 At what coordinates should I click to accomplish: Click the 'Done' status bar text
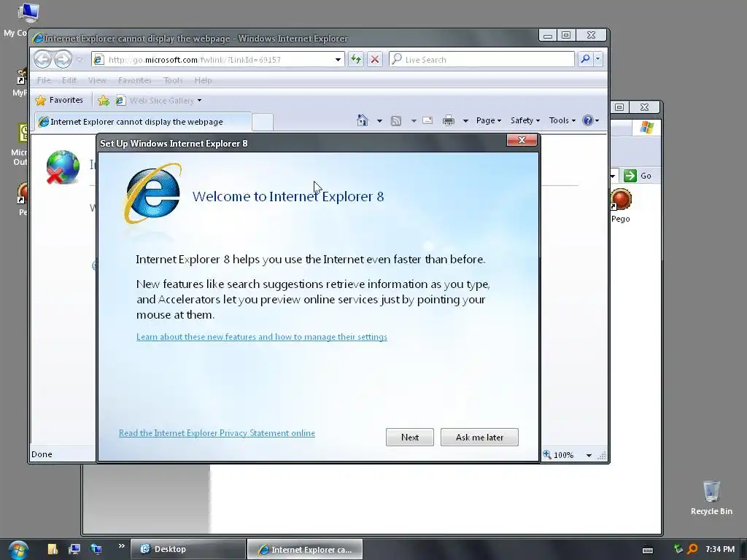pyautogui.click(x=42, y=454)
